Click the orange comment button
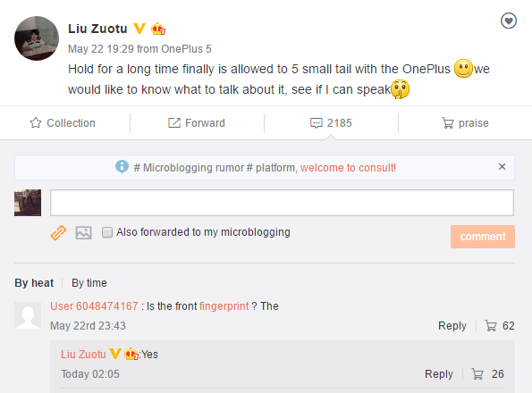The image size is (532, 393). tap(483, 237)
